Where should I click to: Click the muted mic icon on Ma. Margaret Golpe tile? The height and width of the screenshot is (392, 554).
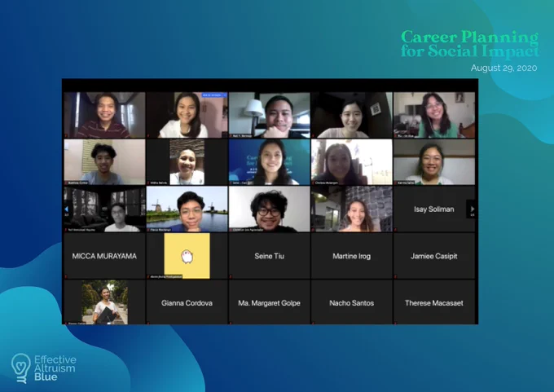(x=231, y=323)
